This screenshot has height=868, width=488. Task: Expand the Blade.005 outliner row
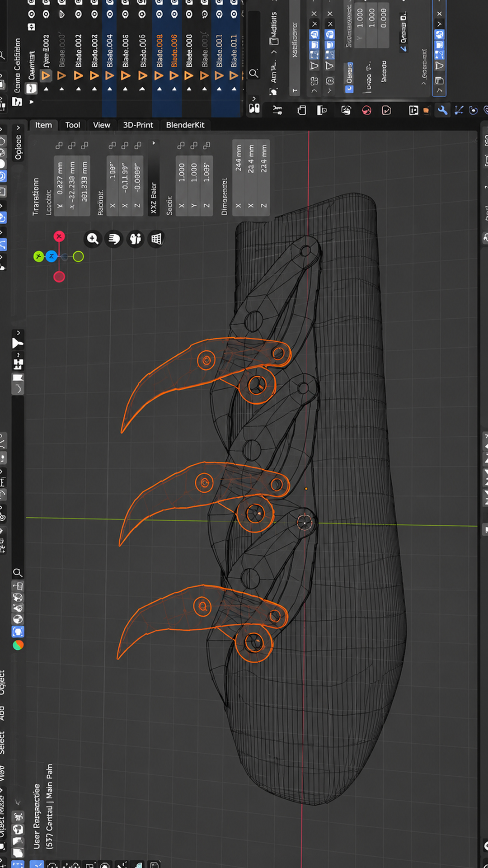pyautogui.click(x=126, y=89)
